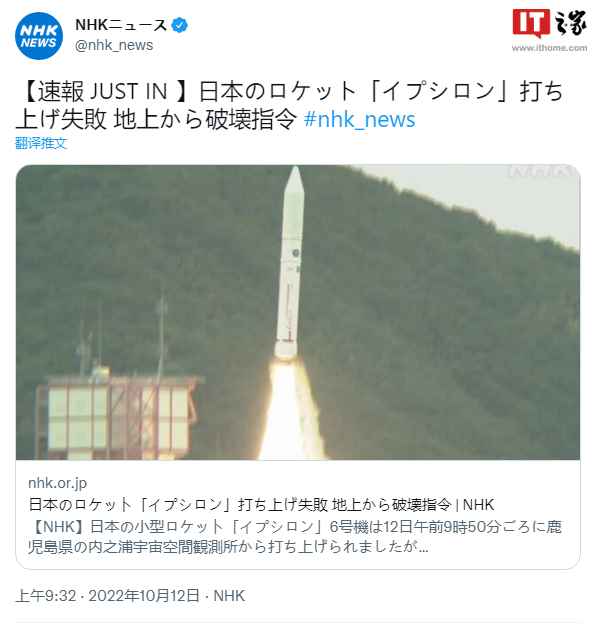
Task: Click the @nhk_news handle
Action: pos(114,45)
